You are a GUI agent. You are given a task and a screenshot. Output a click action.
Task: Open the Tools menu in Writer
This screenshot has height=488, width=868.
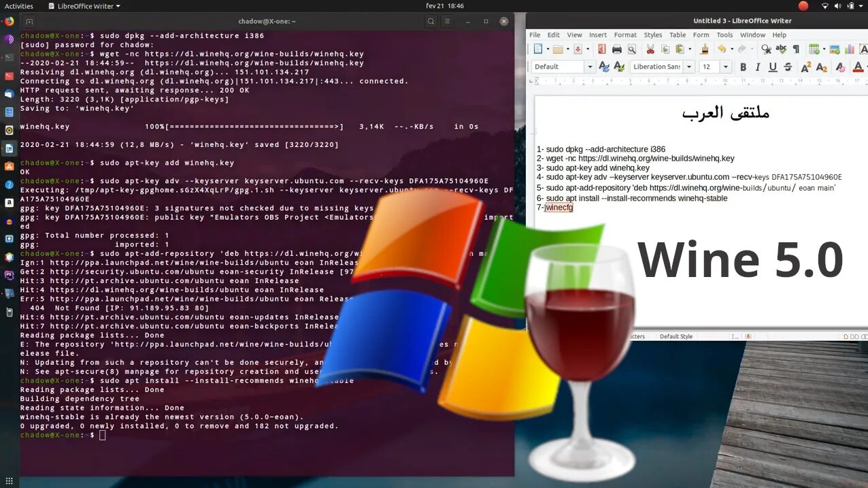pos(724,35)
